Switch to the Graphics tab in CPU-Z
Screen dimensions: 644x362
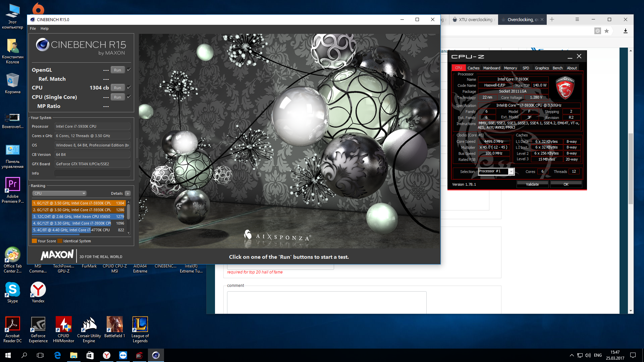(x=542, y=68)
